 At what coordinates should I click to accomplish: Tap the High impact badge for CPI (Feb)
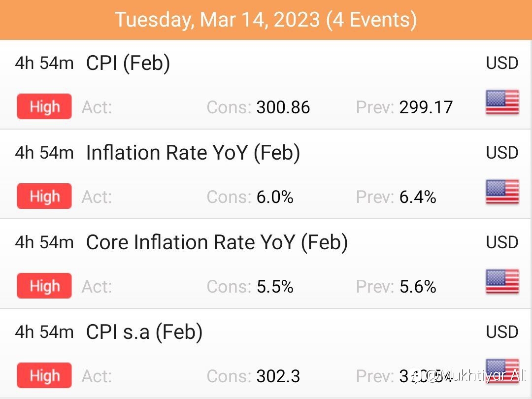44,106
